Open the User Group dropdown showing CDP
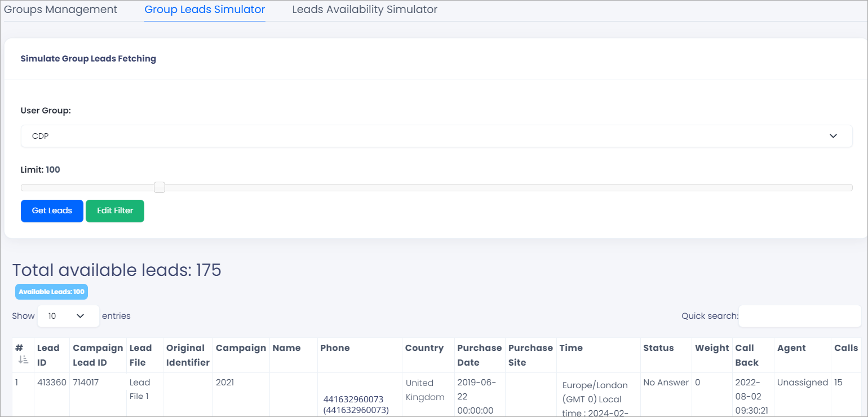This screenshot has height=417, width=868. point(436,136)
